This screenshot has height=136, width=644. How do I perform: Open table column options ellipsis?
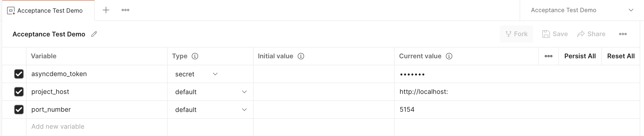point(548,56)
